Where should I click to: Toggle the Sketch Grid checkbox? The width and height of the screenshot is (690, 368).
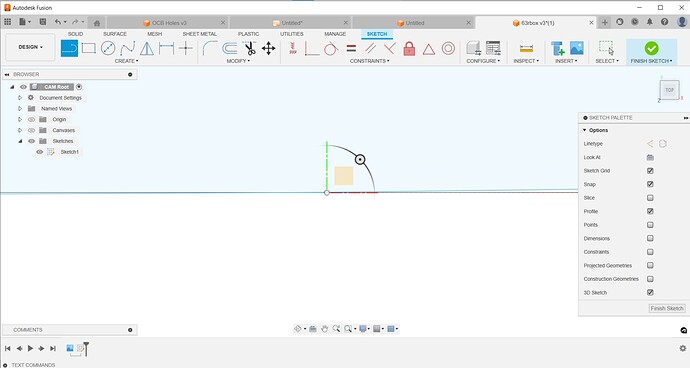pyautogui.click(x=650, y=171)
